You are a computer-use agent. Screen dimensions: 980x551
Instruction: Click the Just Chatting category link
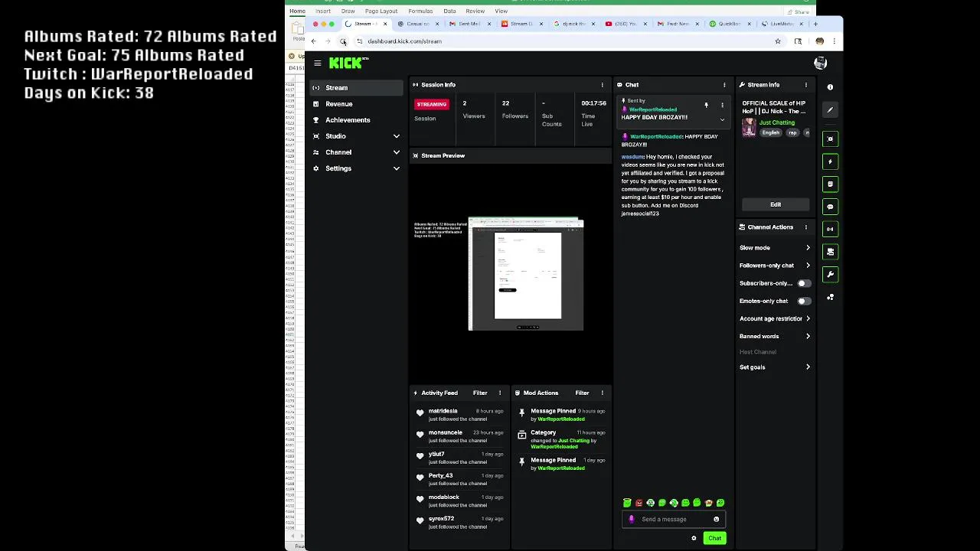click(x=777, y=122)
